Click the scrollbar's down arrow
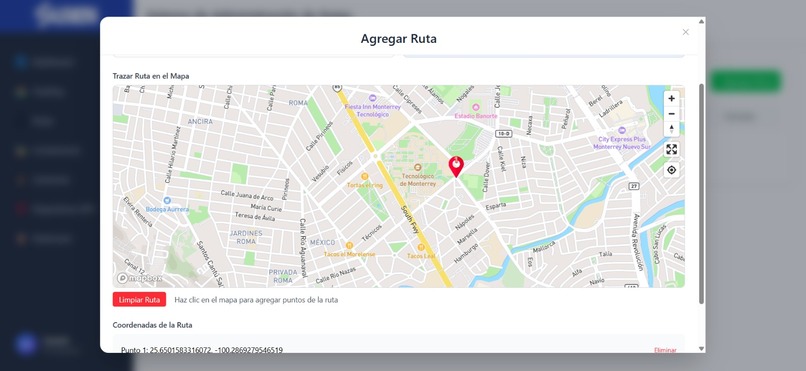 701,349
